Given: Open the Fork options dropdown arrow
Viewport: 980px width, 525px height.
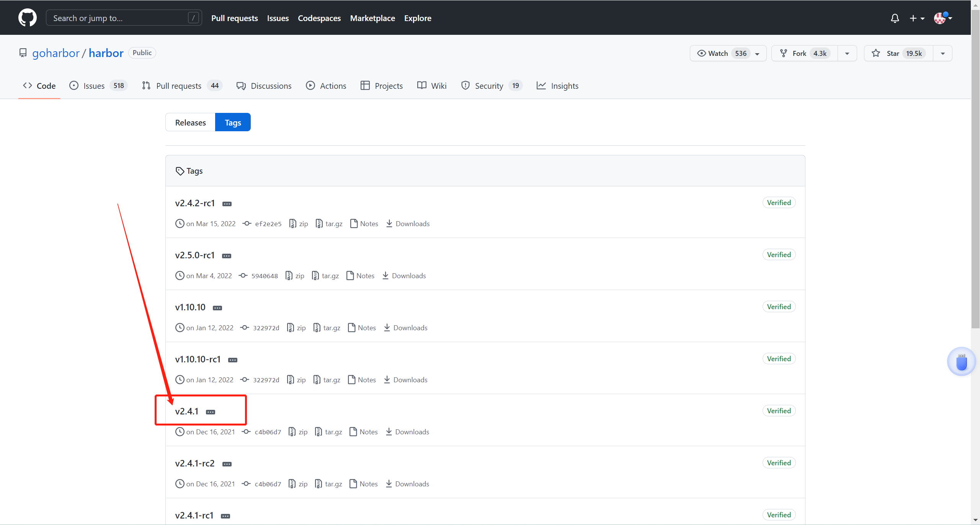Looking at the screenshot, I should click(847, 53).
